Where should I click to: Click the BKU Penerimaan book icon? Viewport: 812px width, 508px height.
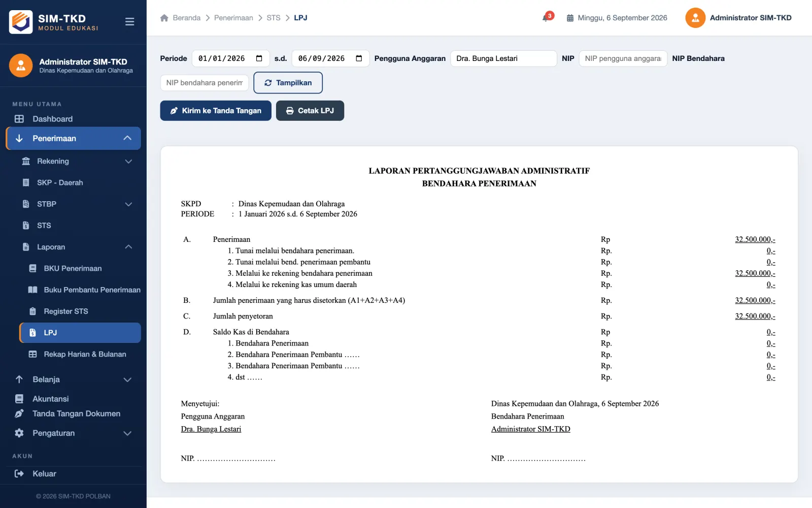32,268
